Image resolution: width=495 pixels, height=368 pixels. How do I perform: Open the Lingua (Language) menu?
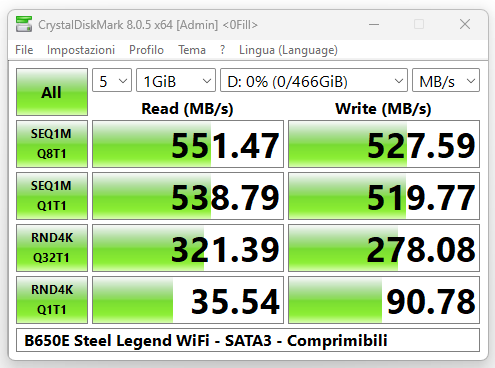(288, 50)
